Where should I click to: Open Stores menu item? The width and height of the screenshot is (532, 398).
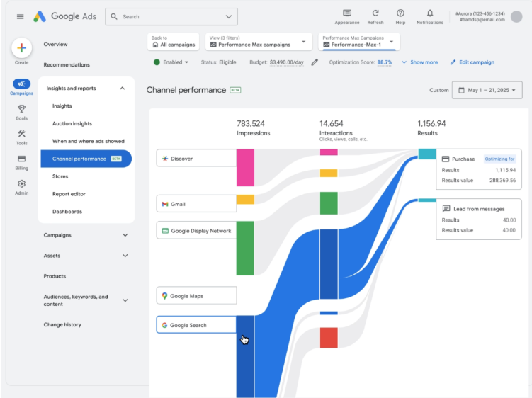pos(60,176)
